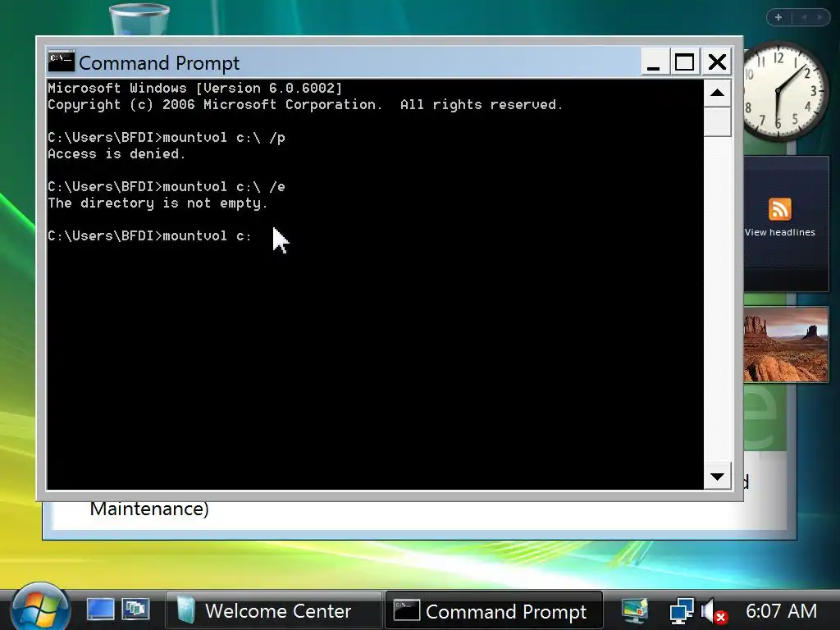The image size is (840, 630).
Task: Open the Windows Start orb
Action: 41,608
